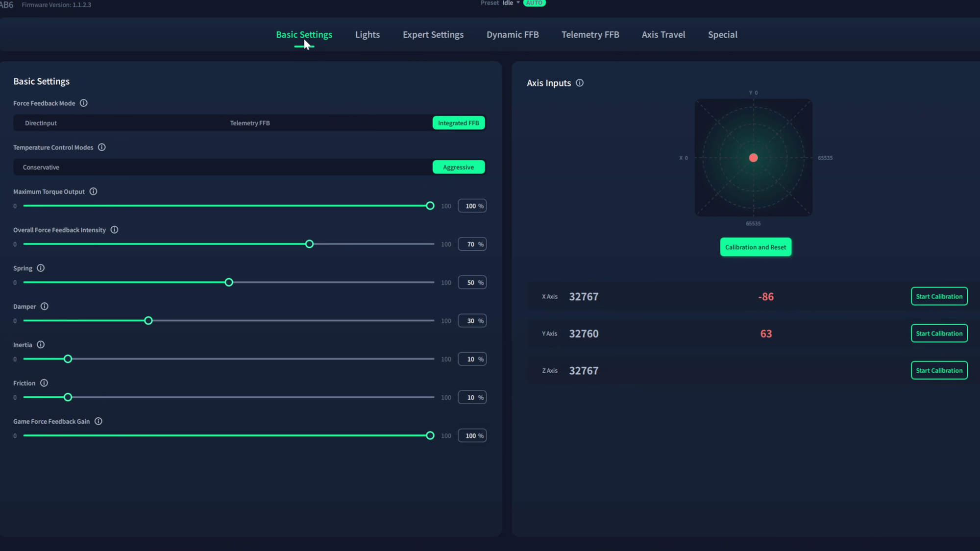The image size is (980, 551).
Task: Open the Preset Idle dropdown
Action: (x=511, y=3)
